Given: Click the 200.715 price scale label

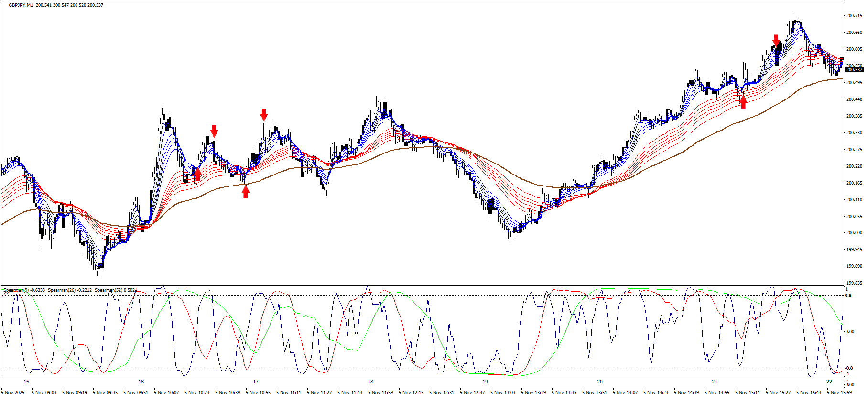Looking at the screenshot, I should click(854, 16).
